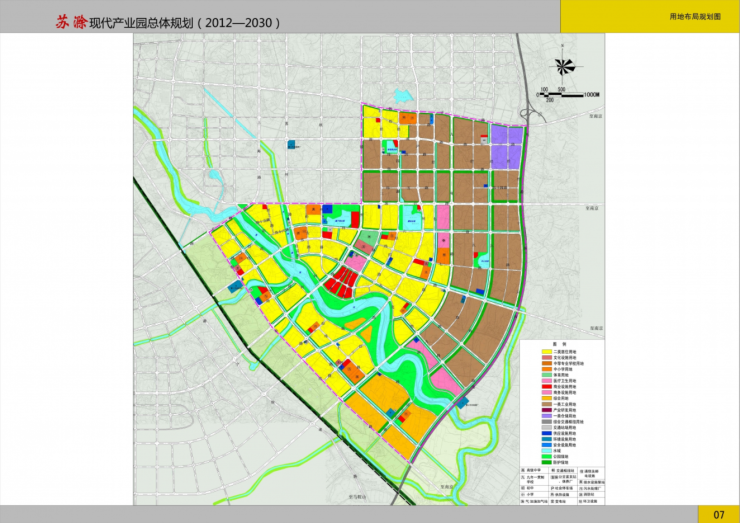
Task: Click the red commercial core blocks at center
Action: click(341, 282)
